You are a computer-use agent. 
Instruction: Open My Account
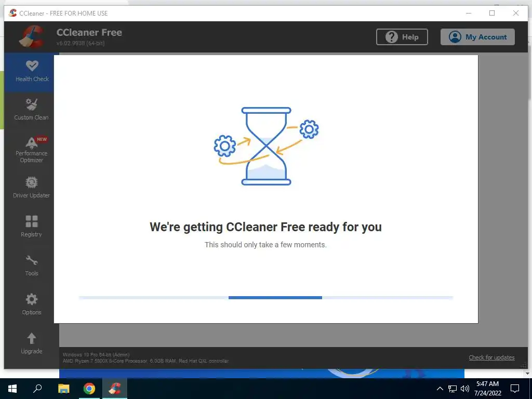coord(477,37)
